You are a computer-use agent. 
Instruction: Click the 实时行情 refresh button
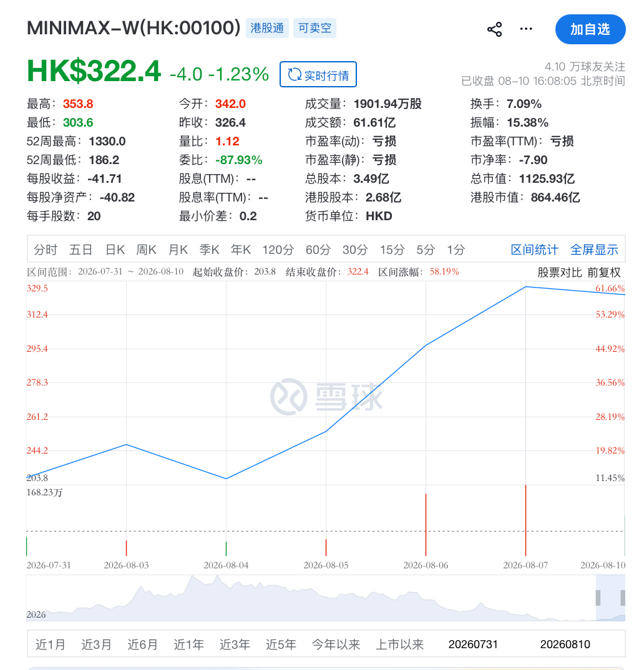[x=318, y=74]
